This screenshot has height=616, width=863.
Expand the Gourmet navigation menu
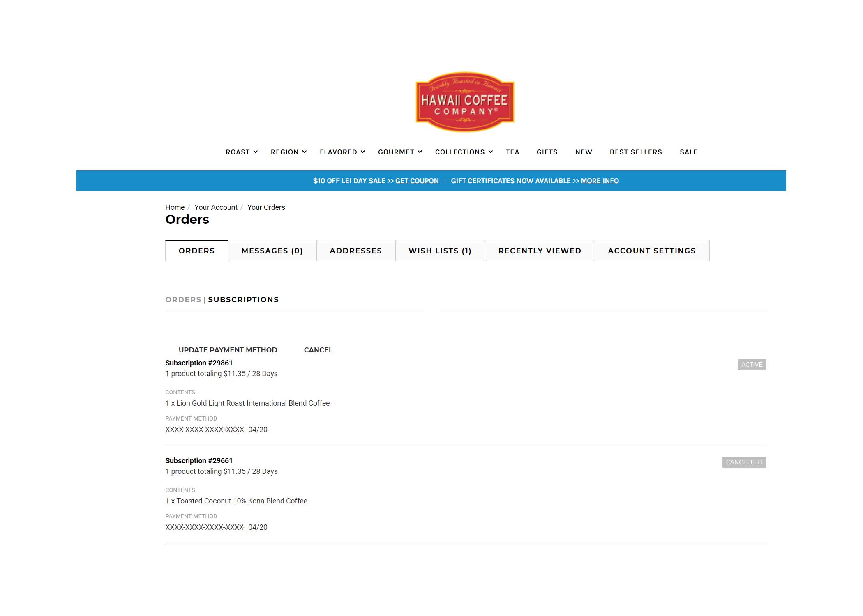point(400,152)
